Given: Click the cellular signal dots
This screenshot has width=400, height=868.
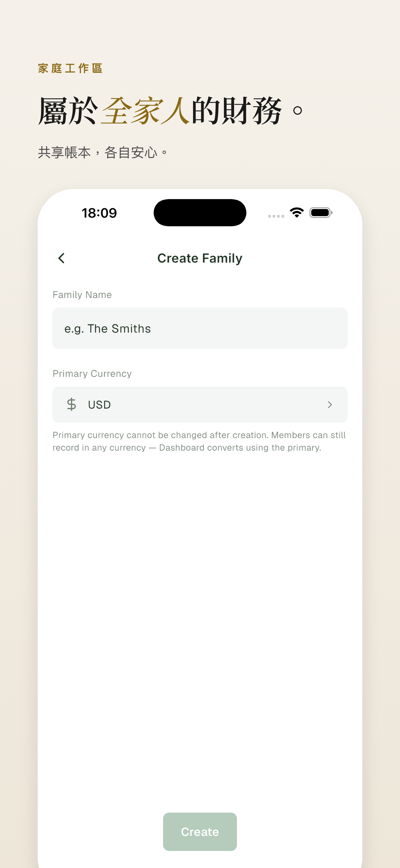Looking at the screenshot, I should coord(276,216).
